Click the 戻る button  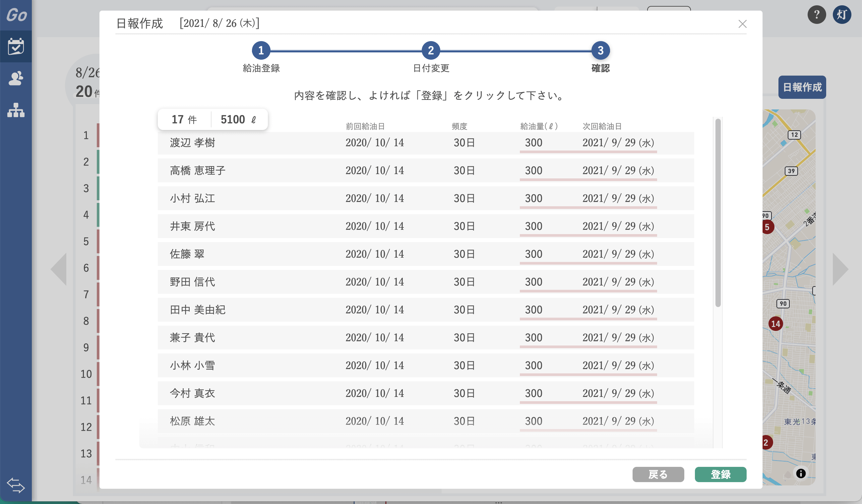658,474
